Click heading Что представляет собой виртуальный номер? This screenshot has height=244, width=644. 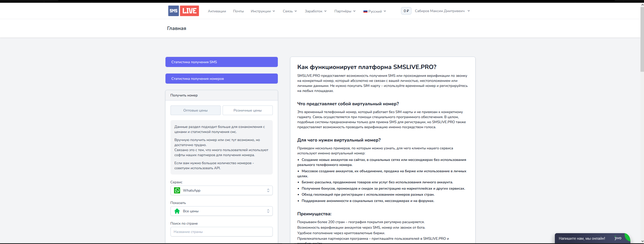point(348,104)
